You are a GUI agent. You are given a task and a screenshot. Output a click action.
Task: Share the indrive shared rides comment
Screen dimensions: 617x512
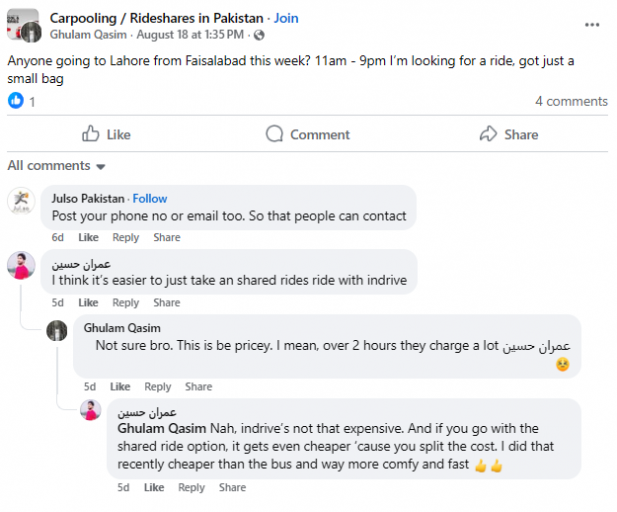point(167,303)
